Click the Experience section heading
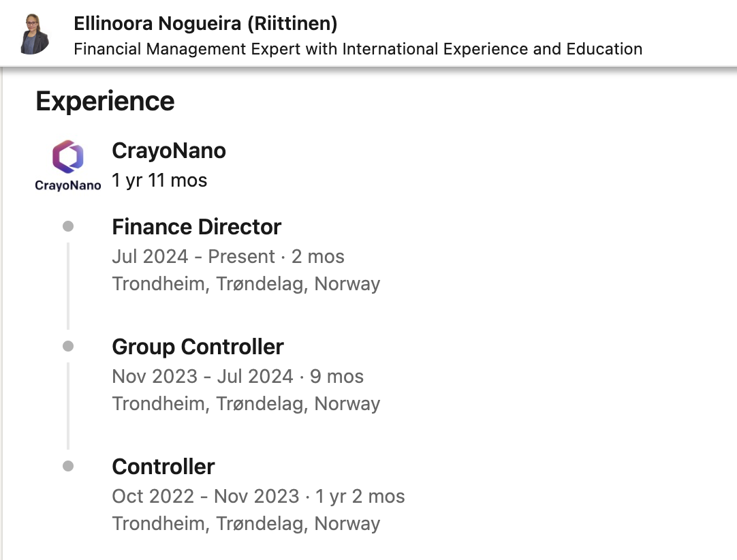Screen dimensions: 737x560 [x=105, y=101]
